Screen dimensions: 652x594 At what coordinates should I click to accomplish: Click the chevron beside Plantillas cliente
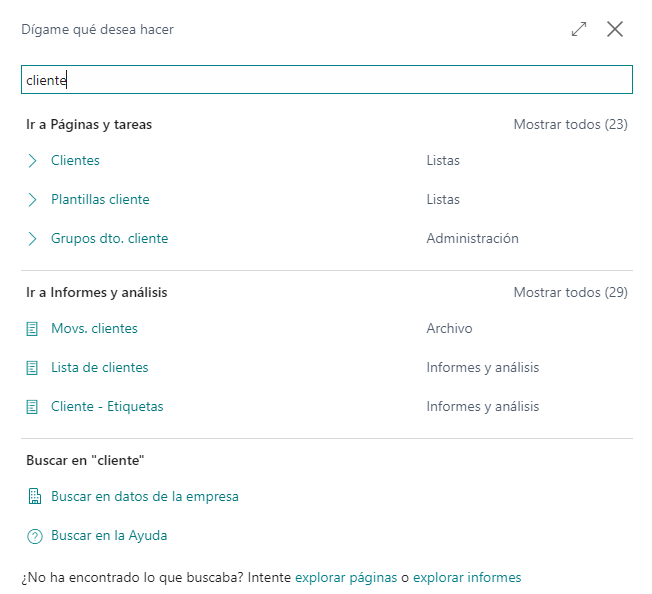pos(32,200)
